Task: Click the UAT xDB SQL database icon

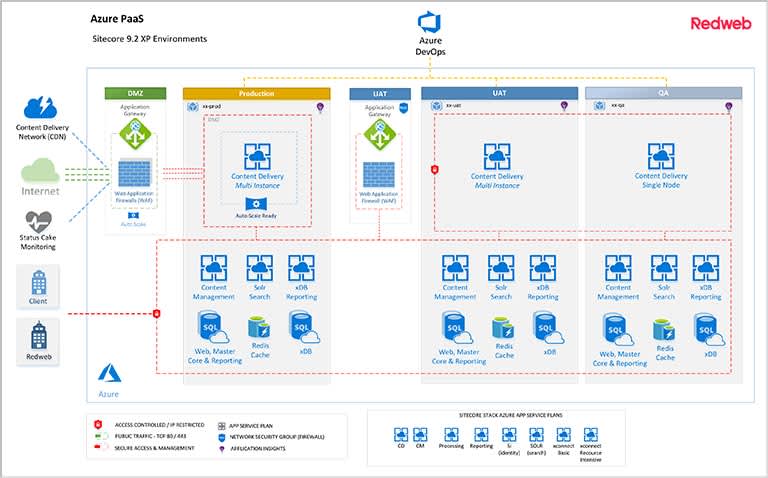Action: point(548,328)
